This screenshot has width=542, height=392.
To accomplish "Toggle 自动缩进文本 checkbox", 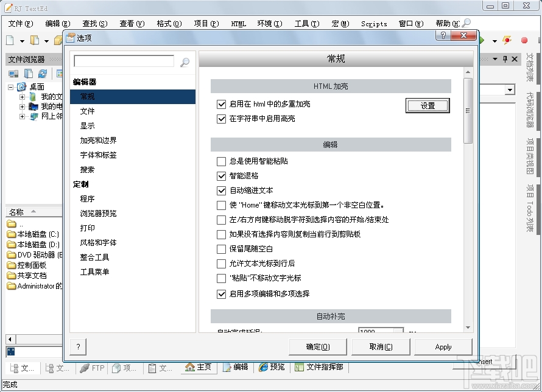I will [x=221, y=191].
